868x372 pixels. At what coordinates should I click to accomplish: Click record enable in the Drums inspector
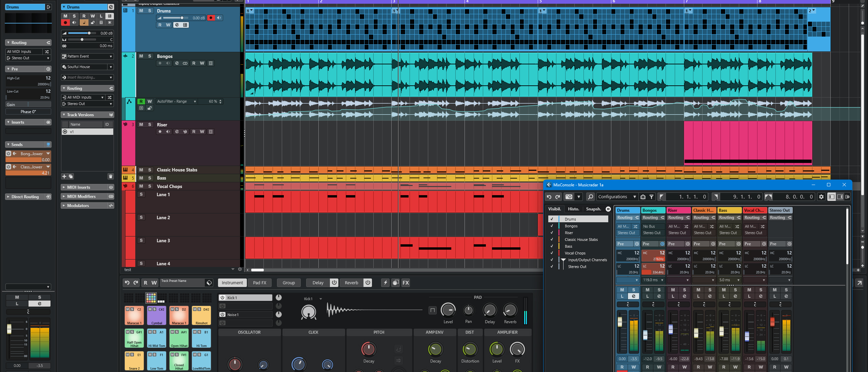click(65, 22)
